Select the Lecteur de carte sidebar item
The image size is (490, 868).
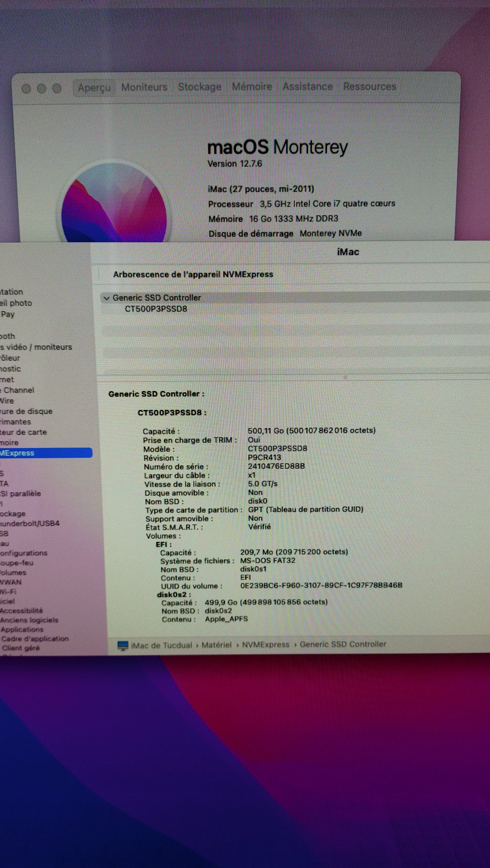[x=23, y=432]
